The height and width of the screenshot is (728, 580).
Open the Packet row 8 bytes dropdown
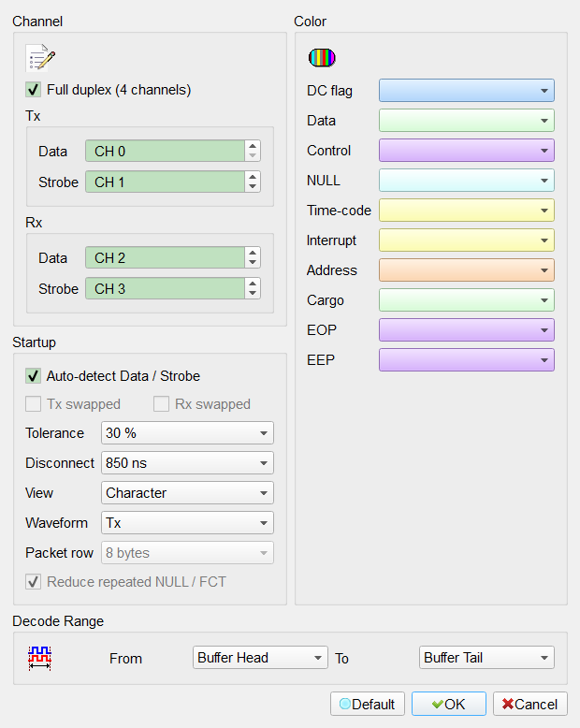(187, 552)
